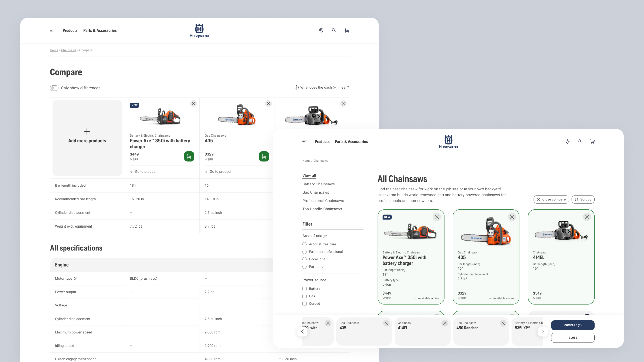Viewport: 644px width, 362px height.
Task: Go to product for Power Axe 350i
Action: click(146, 172)
